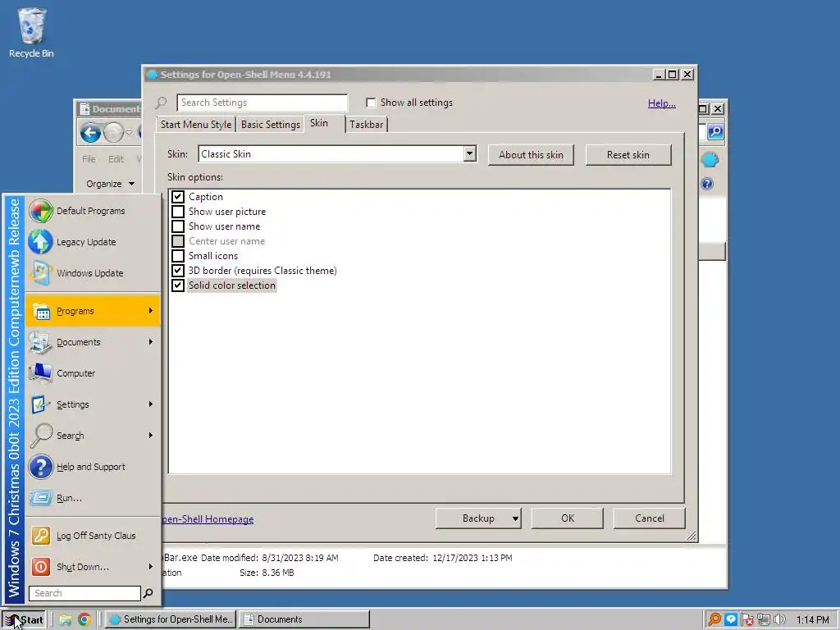Click the blue help icon in Documents window

tap(707, 184)
